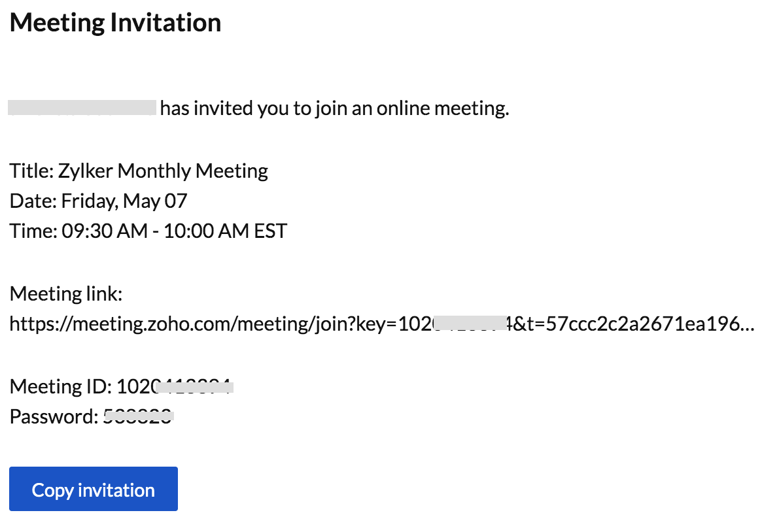Click the 09:30 AM start time

pyautogui.click(x=104, y=231)
